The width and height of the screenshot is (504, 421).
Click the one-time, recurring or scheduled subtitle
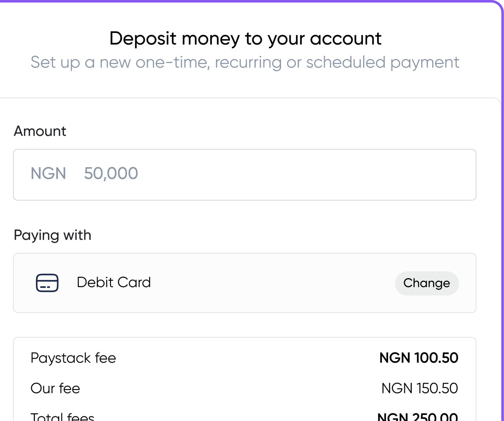coord(245,62)
